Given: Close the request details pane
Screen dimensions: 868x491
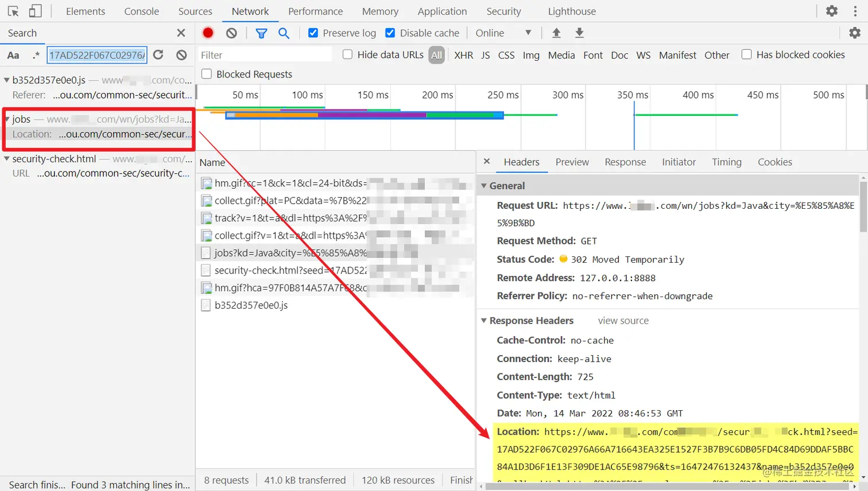Looking at the screenshot, I should click(x=487, y=161).
